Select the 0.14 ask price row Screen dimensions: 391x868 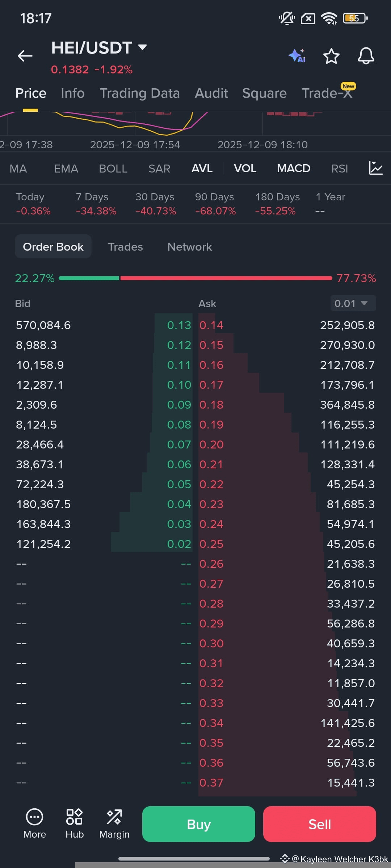tap(287, 325)
